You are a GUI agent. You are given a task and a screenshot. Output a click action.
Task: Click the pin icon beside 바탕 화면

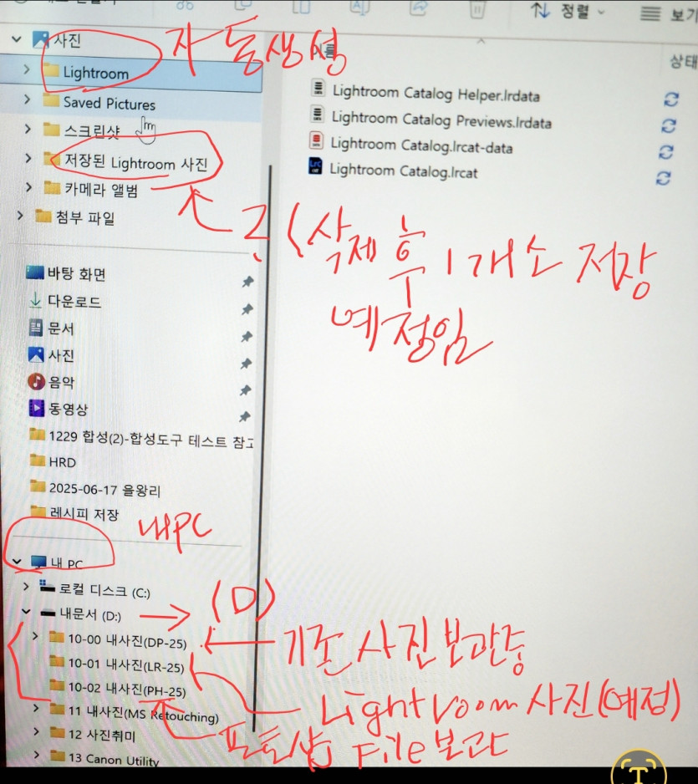pyautogui.click(x=247, y=282)
